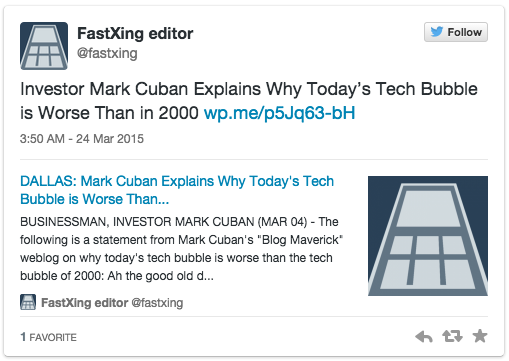Screen dimensions: 509x361
Task: Click the "Bubble is Worse Than..." headline line
Action: point(95,199)
